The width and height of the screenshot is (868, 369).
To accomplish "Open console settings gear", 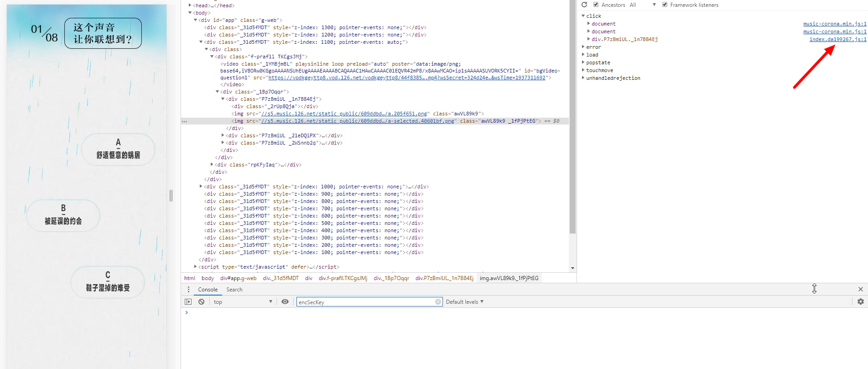I will pyautogui.click(x=860, y=302).
